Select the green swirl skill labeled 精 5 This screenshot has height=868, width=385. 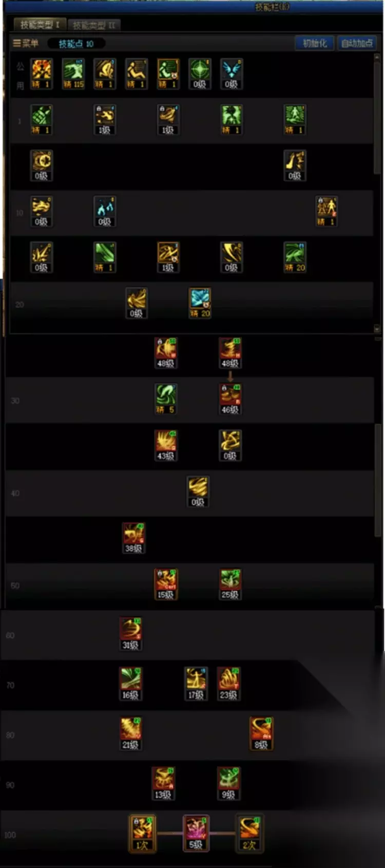coord(165,399)
